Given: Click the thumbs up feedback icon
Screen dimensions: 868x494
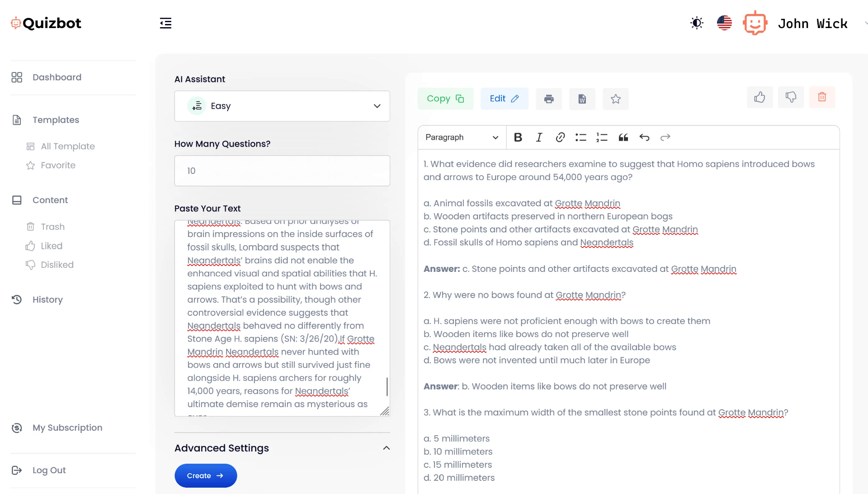Looking at the screenshot, I should pyautogui.click(x=759, y=97).
